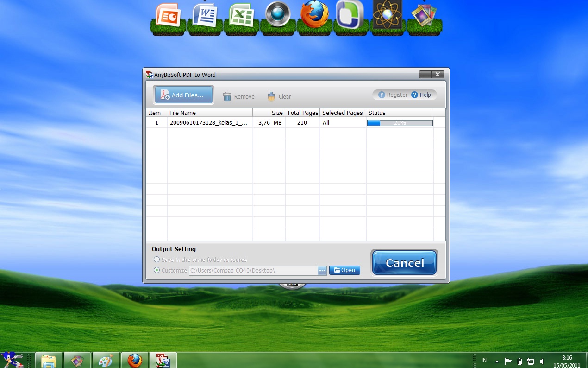Click the volume speaker tray icon
This screenshot has width=588, height=368.
coord(542,361)
